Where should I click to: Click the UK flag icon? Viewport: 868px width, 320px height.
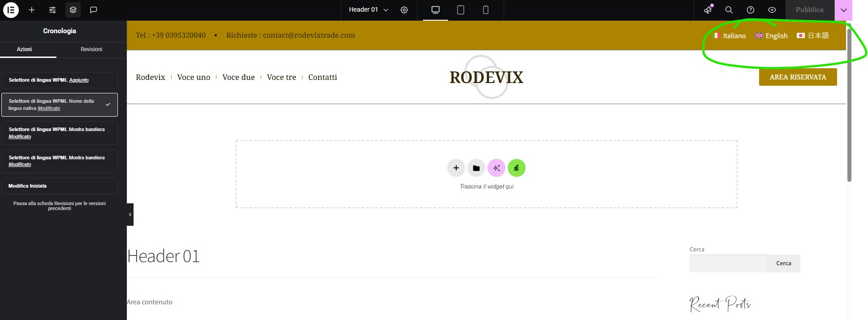coord(759,35)
